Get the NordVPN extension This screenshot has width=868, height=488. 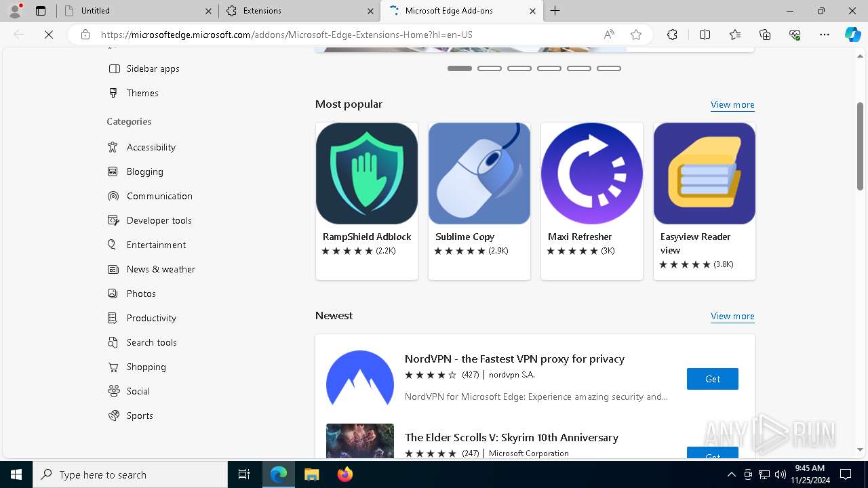click(713, 379)
